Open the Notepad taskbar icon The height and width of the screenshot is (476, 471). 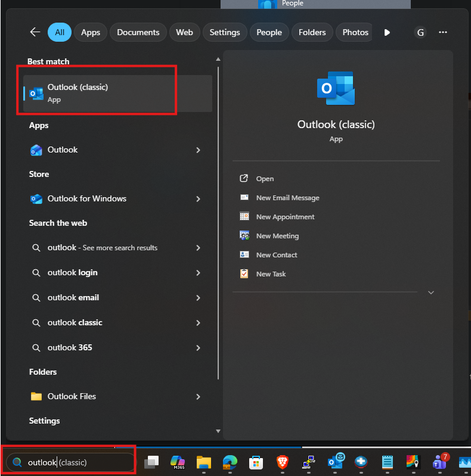coord(387,462)
